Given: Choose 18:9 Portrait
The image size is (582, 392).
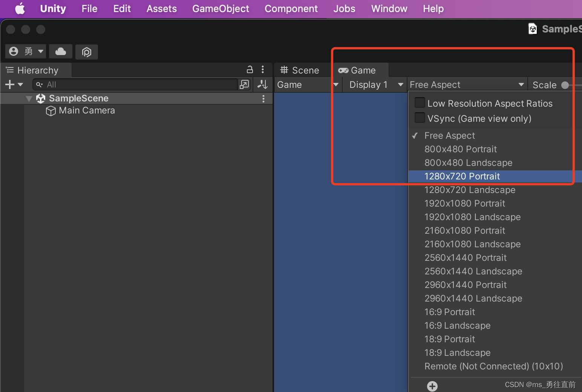Looking at the screenshot, I should coord(495,339).
